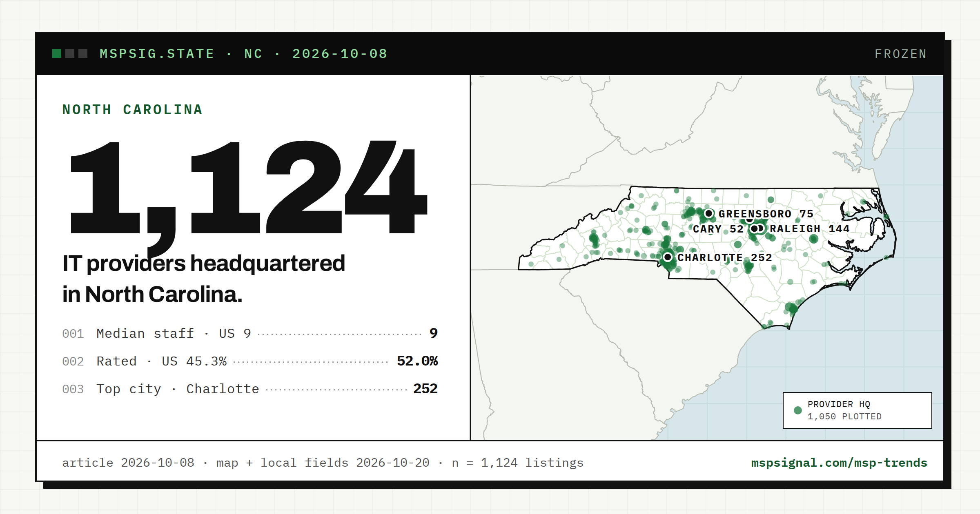Image resolution: width=980 pixels, height=514 pixels.
Task: Click 'n = 1,124 listings' footer text
Action: 518,463
